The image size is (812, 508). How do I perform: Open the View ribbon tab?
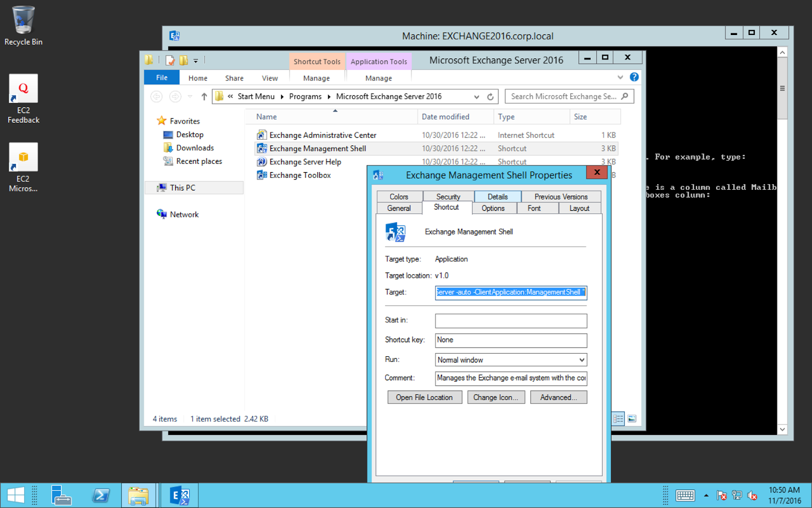coord(269,77)
